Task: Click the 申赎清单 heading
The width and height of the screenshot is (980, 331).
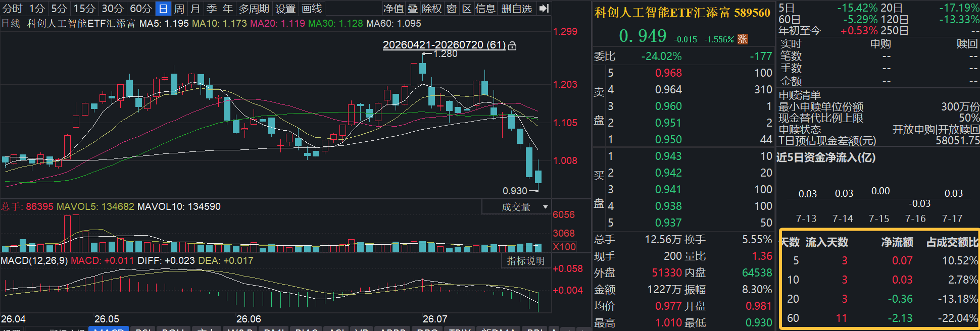Action: point(800,95)
